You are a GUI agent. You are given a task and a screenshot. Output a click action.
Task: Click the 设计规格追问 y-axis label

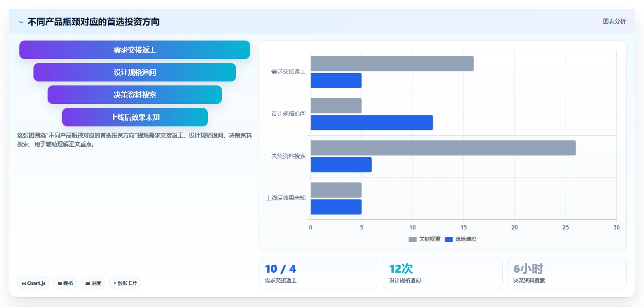[288, 114]
